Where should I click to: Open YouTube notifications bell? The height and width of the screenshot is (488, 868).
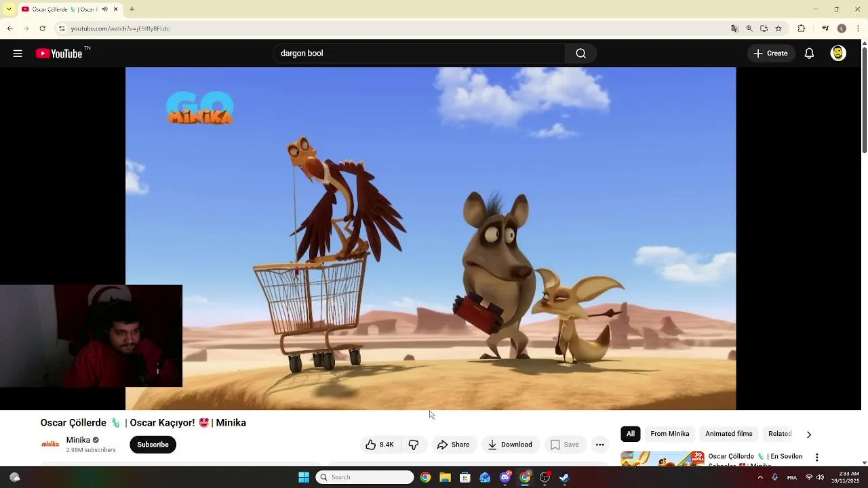pyautogui.click(x=809, y=54)
